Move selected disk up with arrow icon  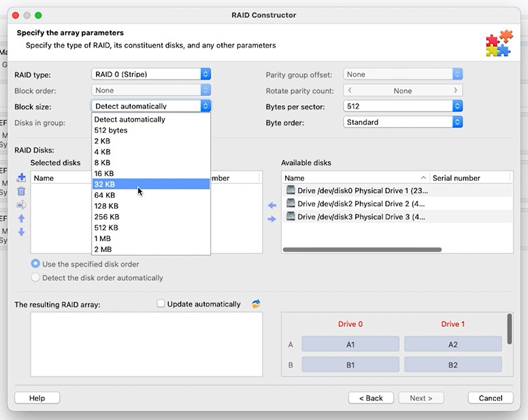tap(21, 219)
